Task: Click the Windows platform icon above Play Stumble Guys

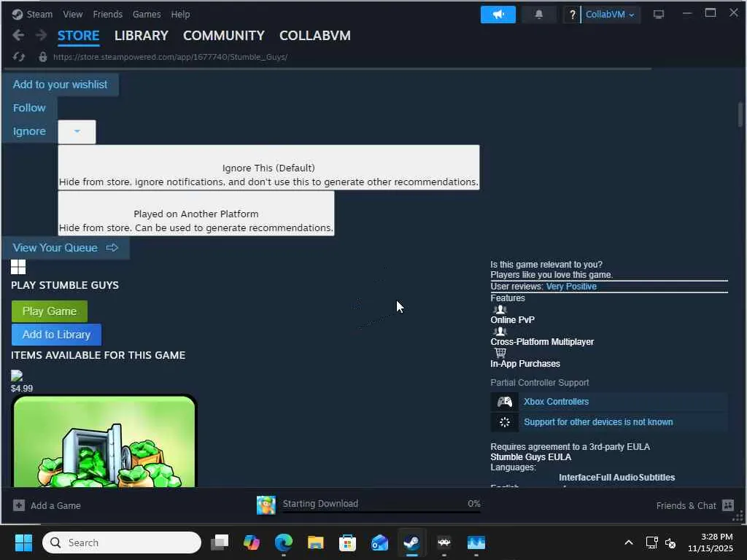Action: pos(18,267)
